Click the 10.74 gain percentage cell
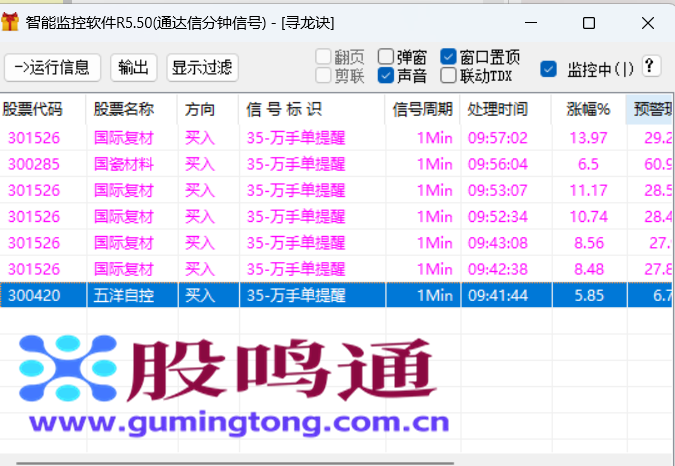 [x=588, y=217]
